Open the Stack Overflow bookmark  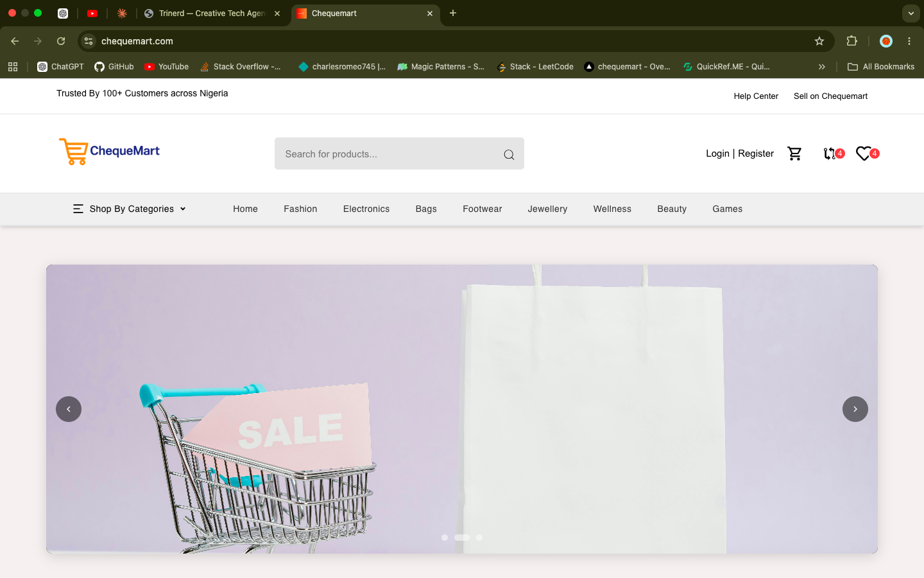pyautogui.click(x=241, y=67)
